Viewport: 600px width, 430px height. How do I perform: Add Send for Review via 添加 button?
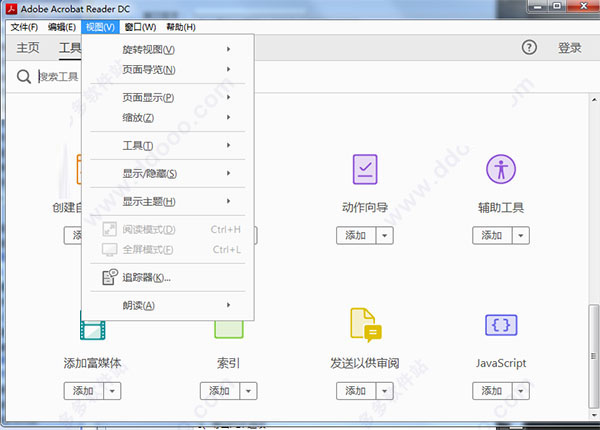(x=356, y=391)
